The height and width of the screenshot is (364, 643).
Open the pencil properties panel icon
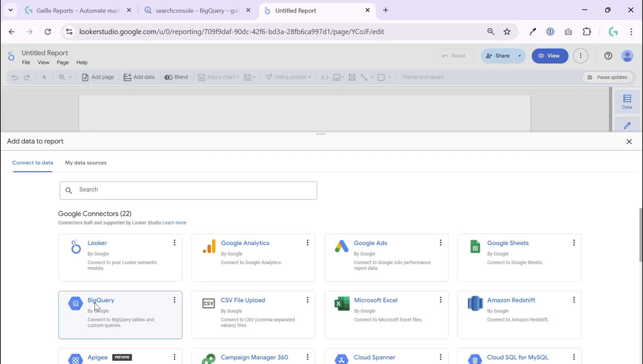[x=627, y=125]
